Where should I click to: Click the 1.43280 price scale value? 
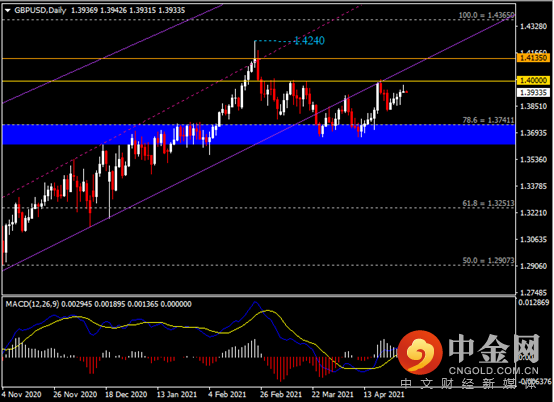pos(534,26)
